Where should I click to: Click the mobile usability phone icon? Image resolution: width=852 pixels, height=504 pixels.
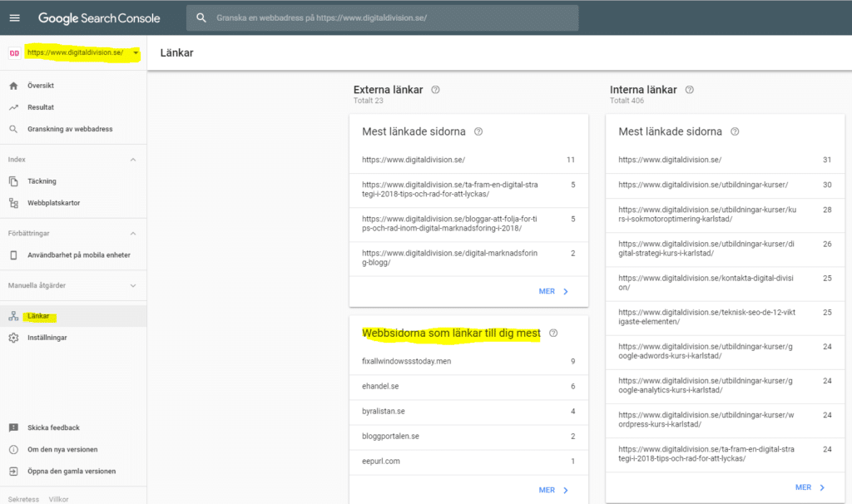13,255
